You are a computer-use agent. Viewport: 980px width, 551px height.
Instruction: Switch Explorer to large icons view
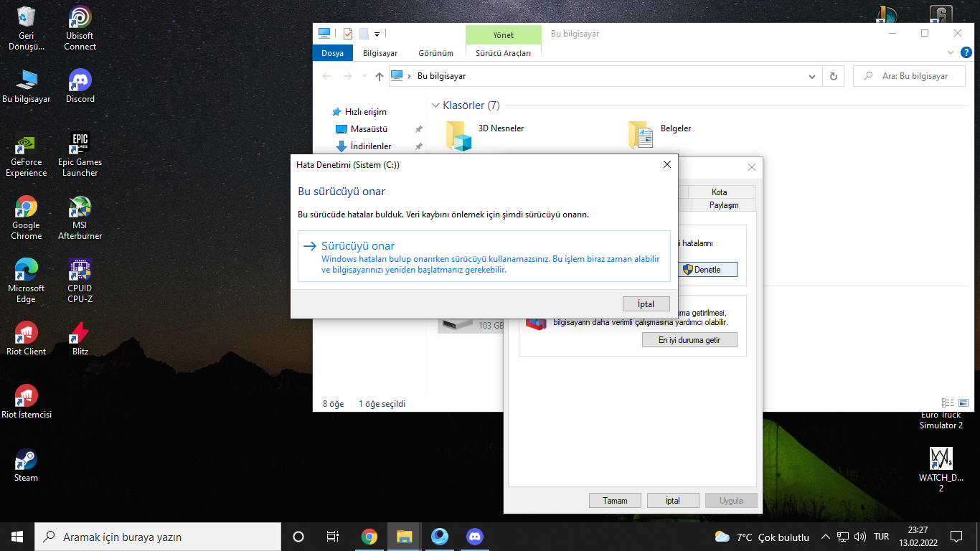[963, 403]
